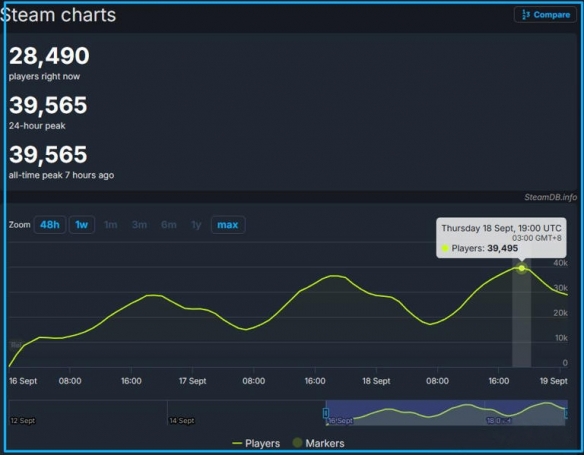The width and height of the screenshot is (584, 455).
Task: Toggle the Players series in legend
Action: pyautogui.click(x=256, y=443)
